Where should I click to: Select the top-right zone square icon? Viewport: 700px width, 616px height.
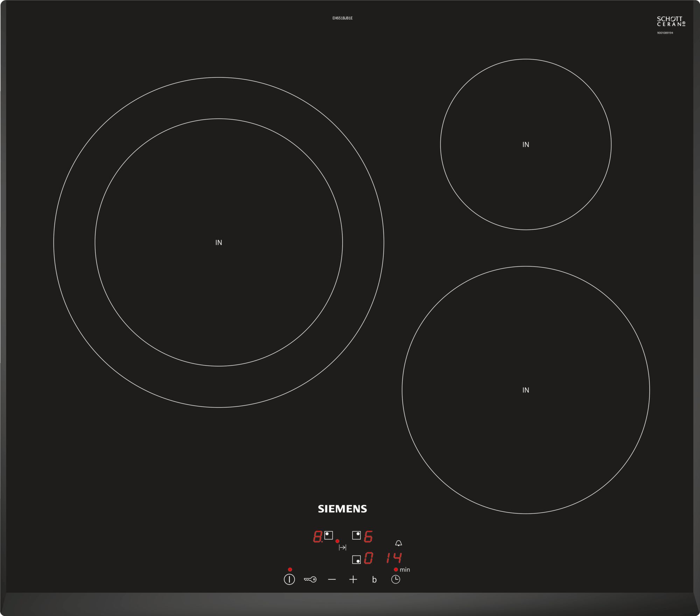[x=356, y=535]
